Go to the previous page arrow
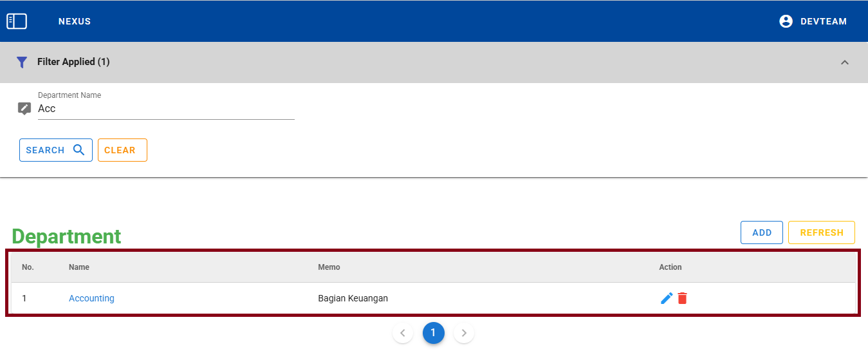This screenshot has height=360, width=868. click(403, 333)
